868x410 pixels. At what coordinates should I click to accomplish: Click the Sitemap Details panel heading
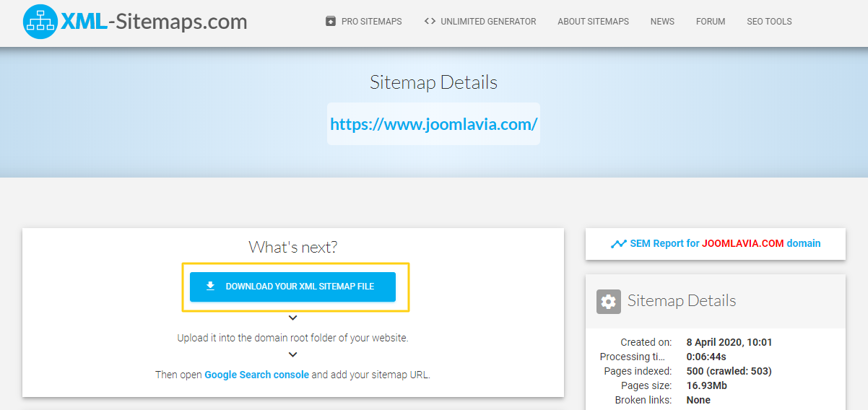pyautogui.click(x=681, y=301)
